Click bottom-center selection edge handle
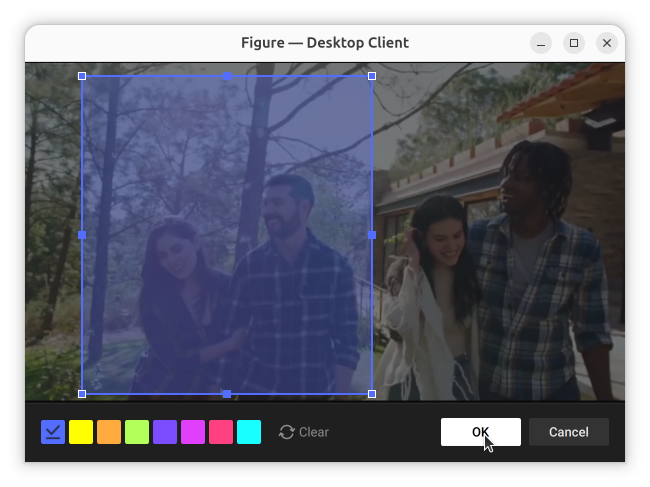 click(227, 394)
